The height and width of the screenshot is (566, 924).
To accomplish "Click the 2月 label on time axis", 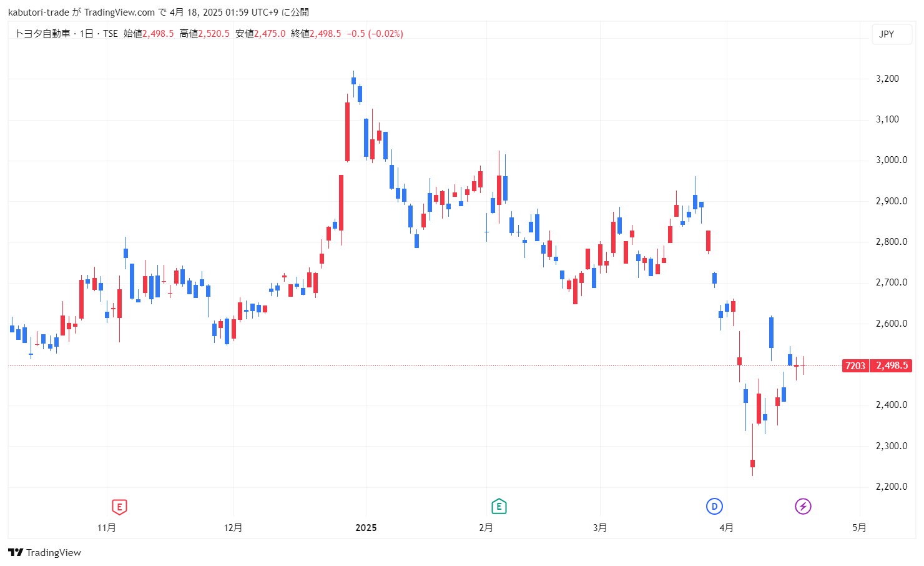I will click(x=486, y=528).
